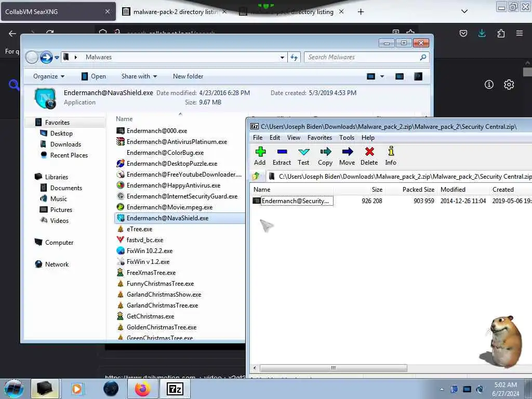Select Endermanch@DesktopPuzzle.exe file
Image resolution: width=532 pixels, height=399 pixels.
coord(167,164)
